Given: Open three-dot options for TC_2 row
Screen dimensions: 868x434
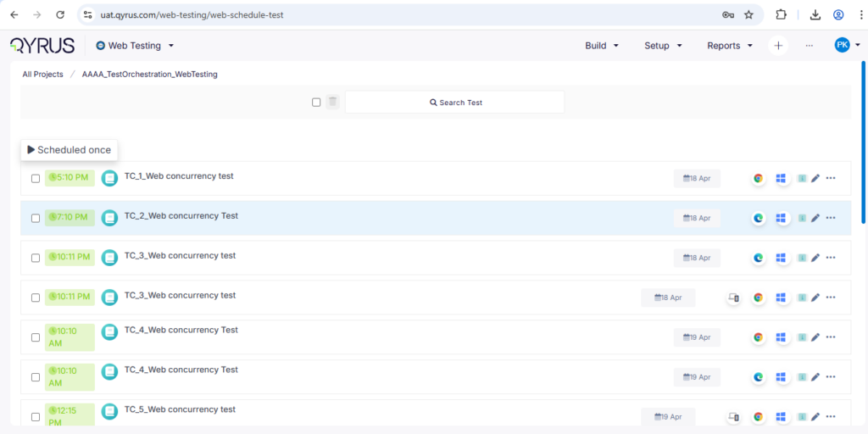Looking at the screenshot, I should 831,218.
